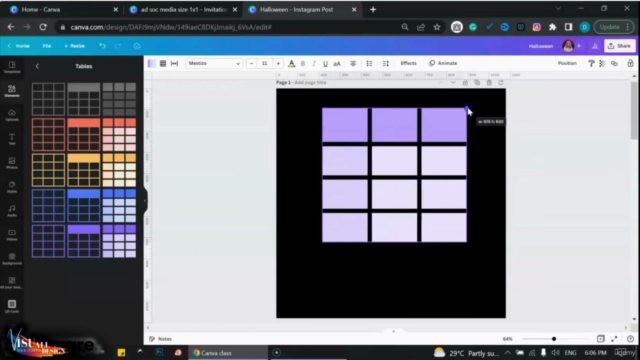The height and width of the screenshot is (360, 640).
Task: Collapse the side panel handle
Action: 145,201
